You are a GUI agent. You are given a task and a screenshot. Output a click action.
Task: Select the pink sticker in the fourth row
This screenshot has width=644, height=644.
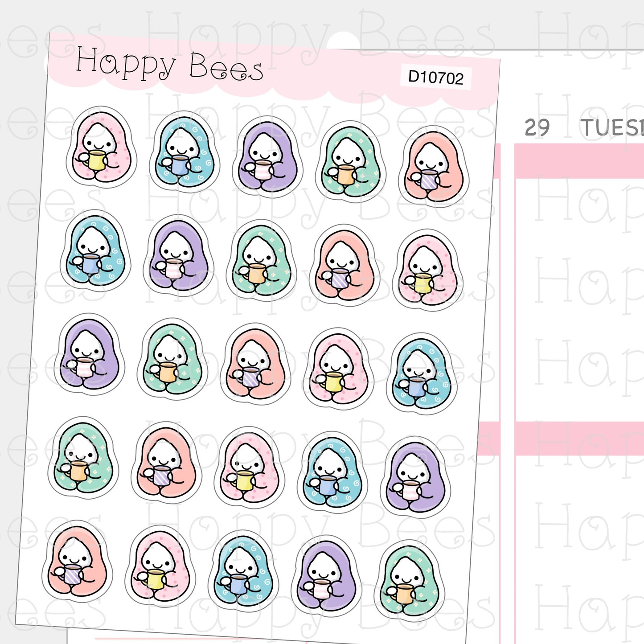click(x=250, y=468)
